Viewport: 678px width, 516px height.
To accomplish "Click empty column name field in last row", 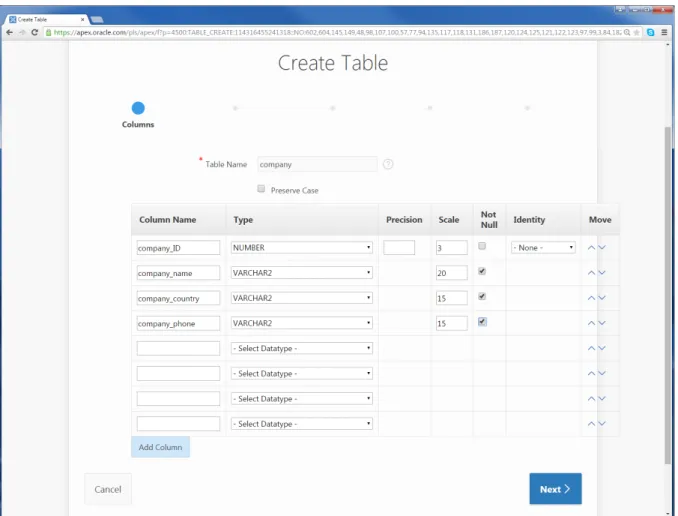I will [x=178, y=424].
